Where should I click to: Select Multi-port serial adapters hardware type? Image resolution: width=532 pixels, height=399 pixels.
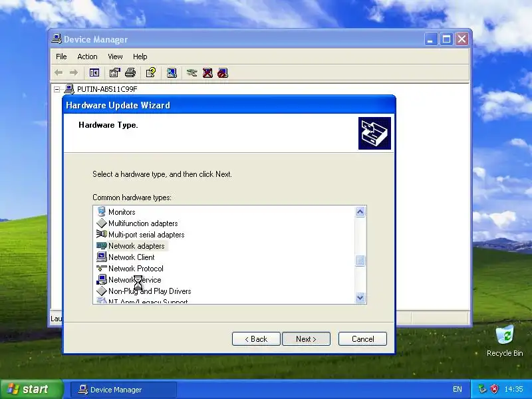tap(146, 235)
